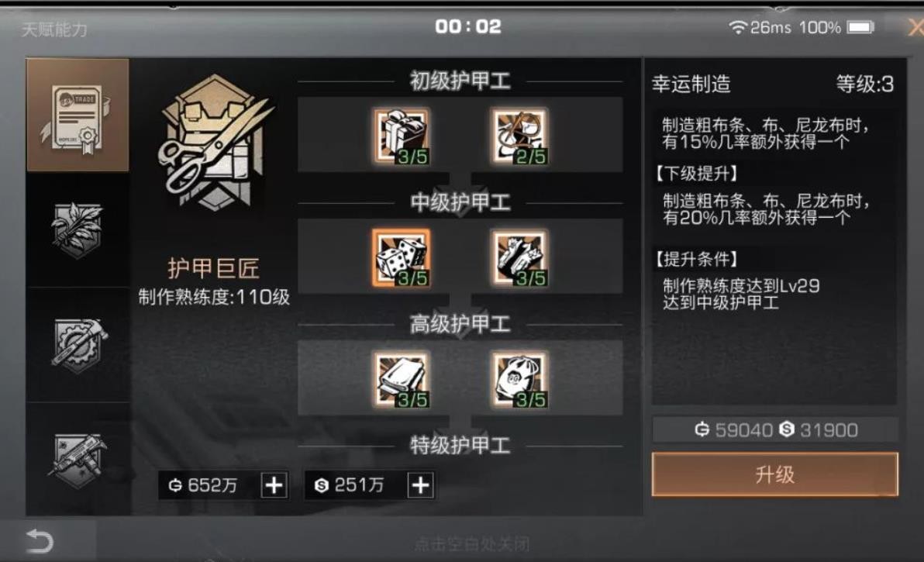
Task: Add more currency next to 251万
Action: tap(420, 485)
